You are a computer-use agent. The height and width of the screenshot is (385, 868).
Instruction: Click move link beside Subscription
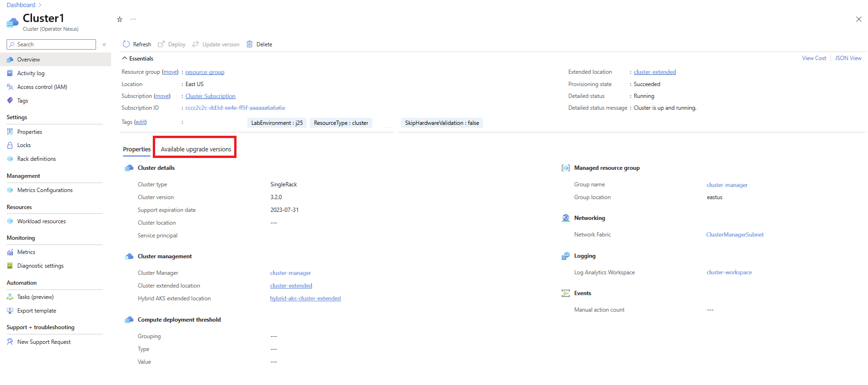click(x=162, y=96)
